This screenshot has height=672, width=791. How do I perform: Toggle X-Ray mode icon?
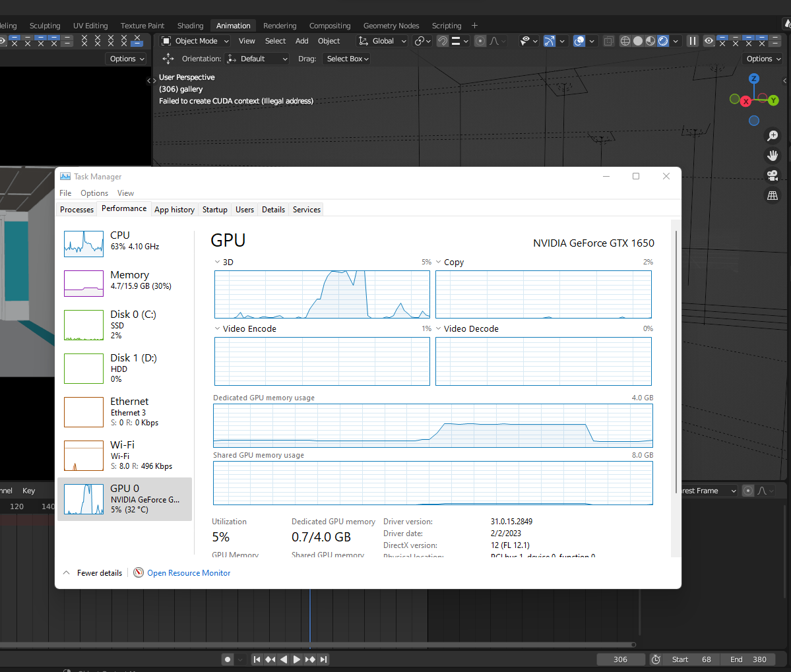pyautogui.click(x=609, y=41)
